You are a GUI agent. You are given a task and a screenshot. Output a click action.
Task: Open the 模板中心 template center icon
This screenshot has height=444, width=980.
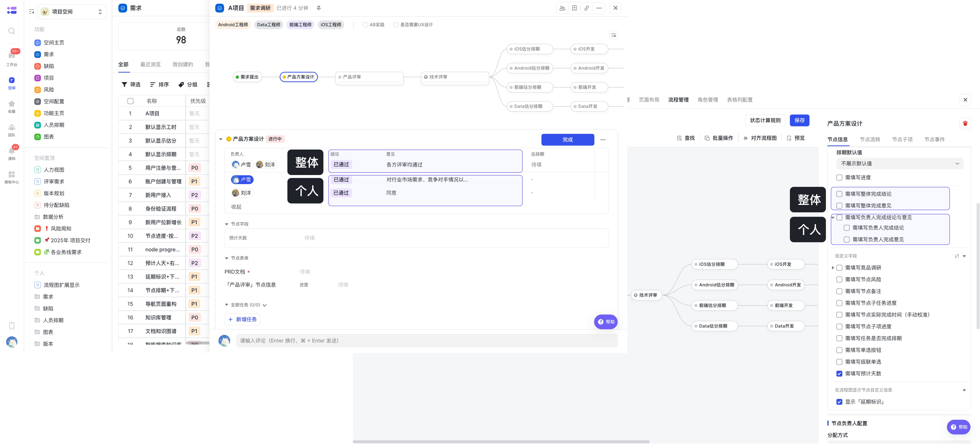(x=11, y=177)
